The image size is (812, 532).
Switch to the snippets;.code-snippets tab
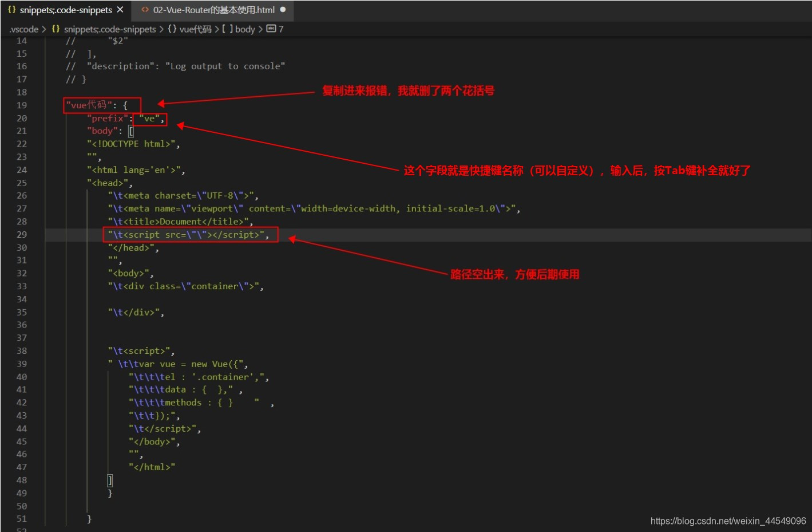click(66, 10)
